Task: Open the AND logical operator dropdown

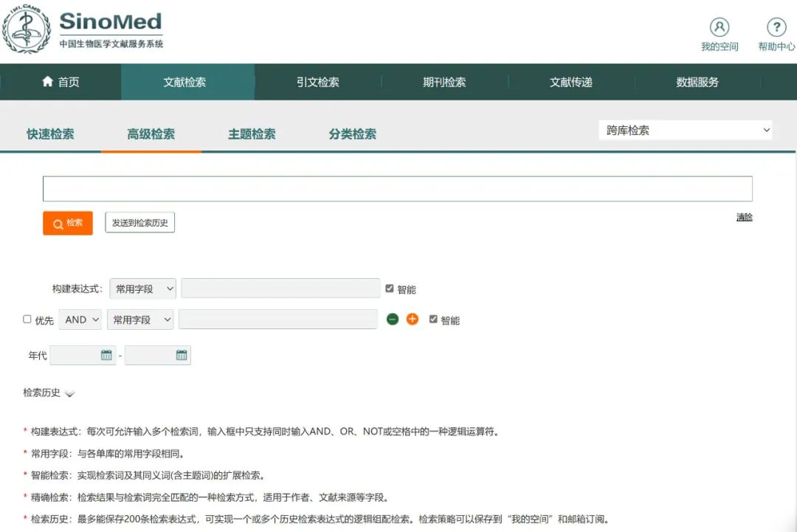Action: pos(80,319)
